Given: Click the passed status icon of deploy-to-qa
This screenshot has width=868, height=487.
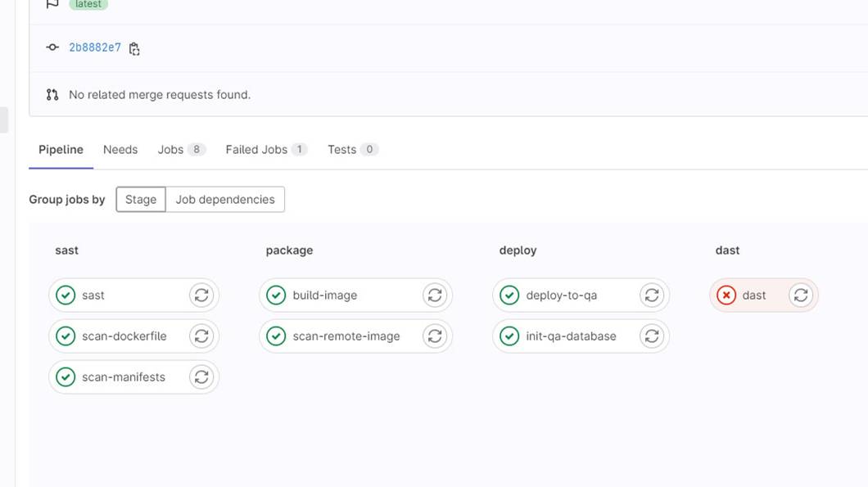Looking at the screenshot, I should tap(509, 295).
